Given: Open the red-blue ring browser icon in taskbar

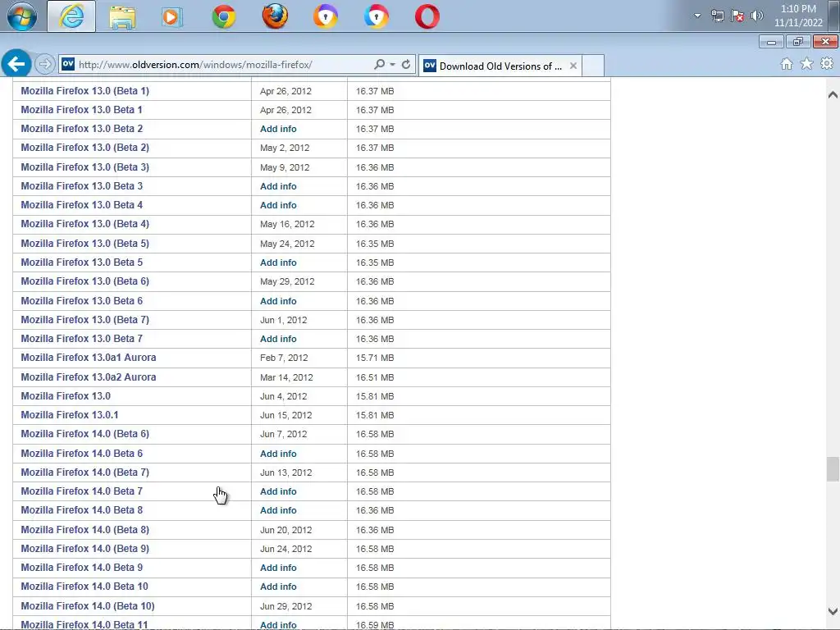Looking at the screenshot, I should coord(377,16).
